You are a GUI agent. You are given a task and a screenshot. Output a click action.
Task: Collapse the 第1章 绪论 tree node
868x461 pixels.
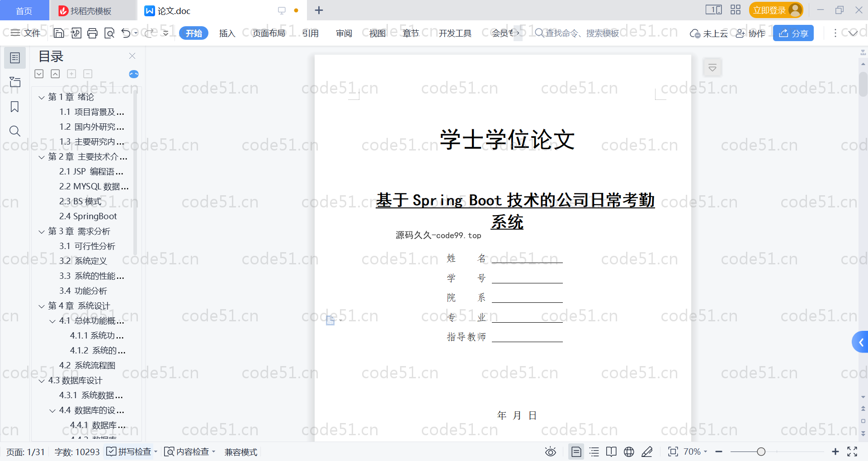(42, 97)
